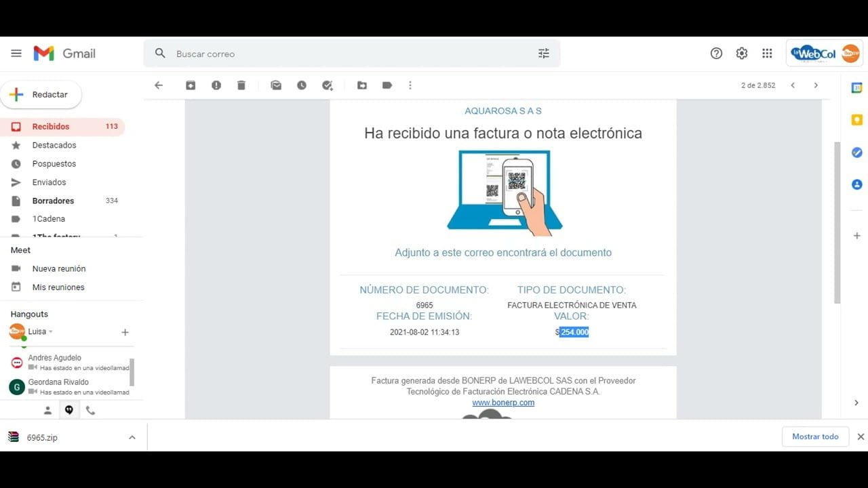Viewport: 868px width, 488px height.
Task: Mark email as unread
Action: [x=276, y=85]
